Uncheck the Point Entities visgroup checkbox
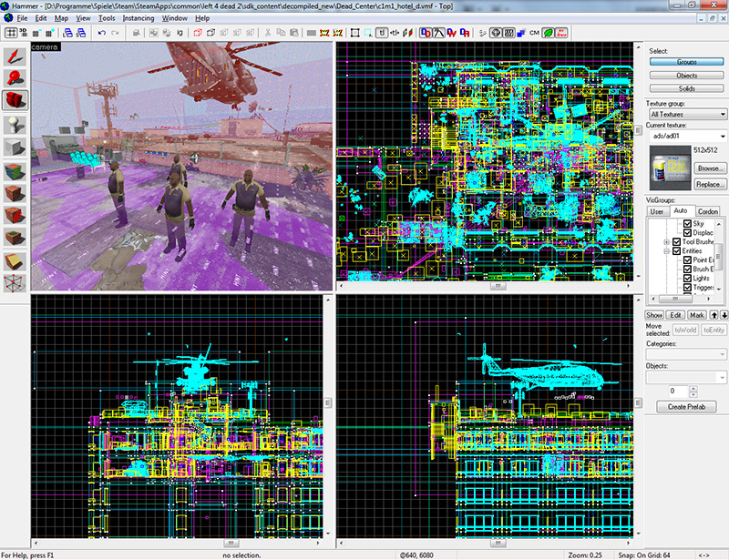 [687, 260]
